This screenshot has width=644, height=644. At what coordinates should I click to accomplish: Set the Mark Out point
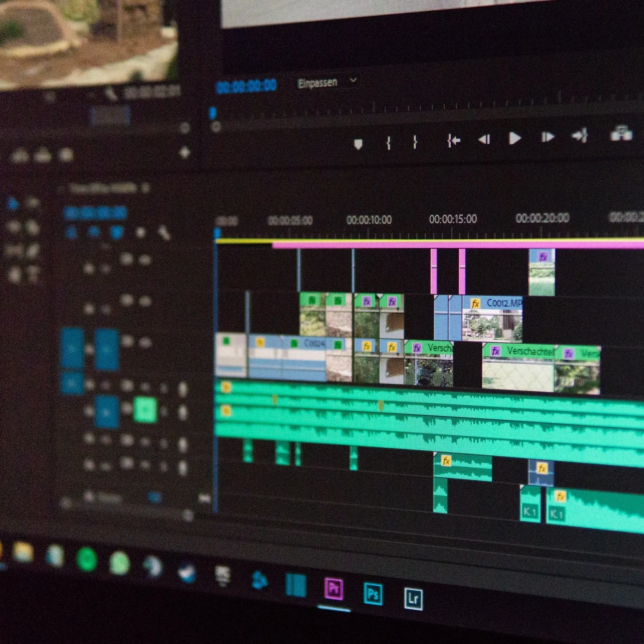(x=415, y=142)
